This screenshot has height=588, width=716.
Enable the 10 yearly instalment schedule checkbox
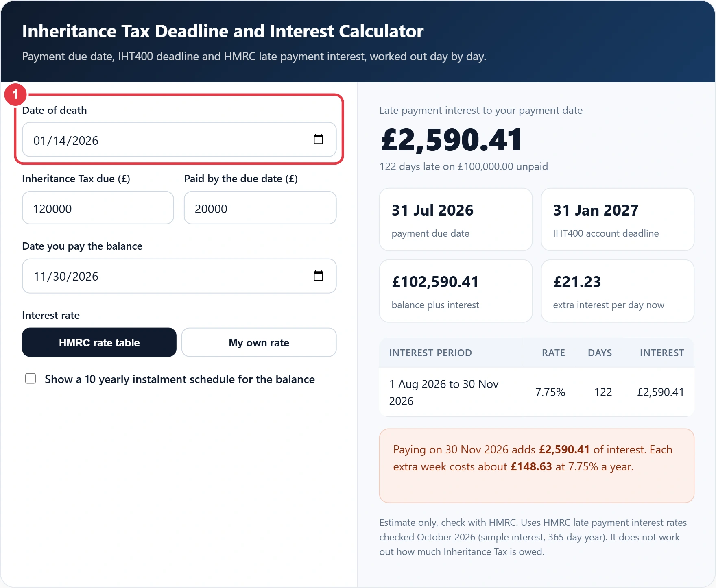point(31,379)
